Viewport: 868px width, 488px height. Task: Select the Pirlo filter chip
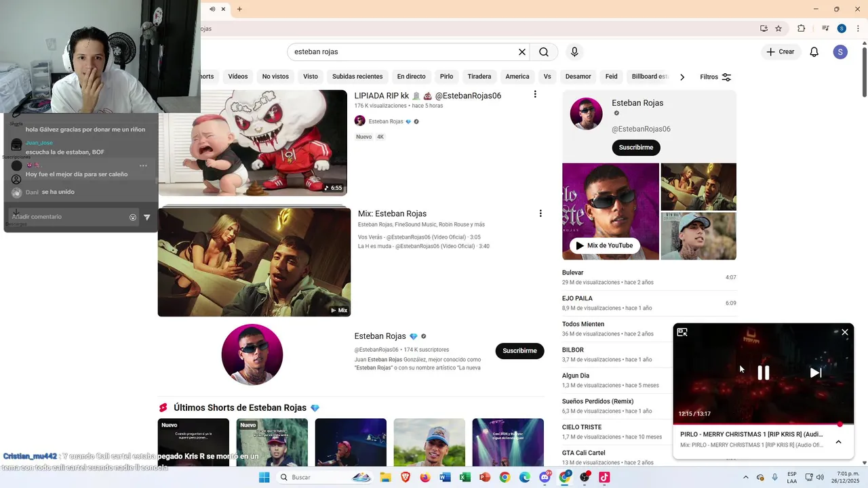446,77
